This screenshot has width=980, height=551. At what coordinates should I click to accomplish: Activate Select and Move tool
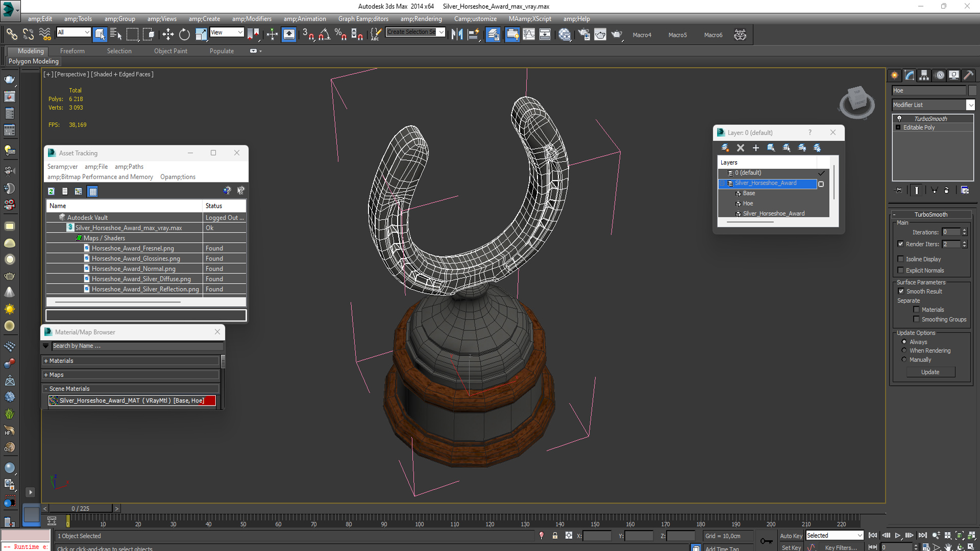pyautogui.click(x=167, y=34)
